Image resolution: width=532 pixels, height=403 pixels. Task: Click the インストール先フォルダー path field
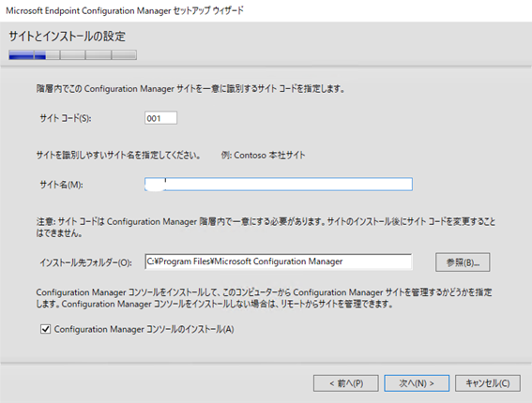tap(279, 261)
